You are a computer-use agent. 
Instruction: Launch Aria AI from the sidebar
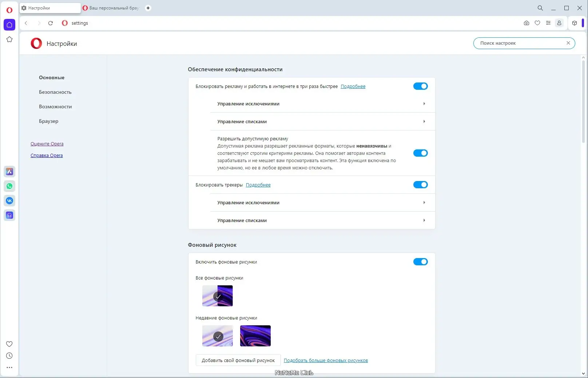pyautogui.click(x=9, y=172)
